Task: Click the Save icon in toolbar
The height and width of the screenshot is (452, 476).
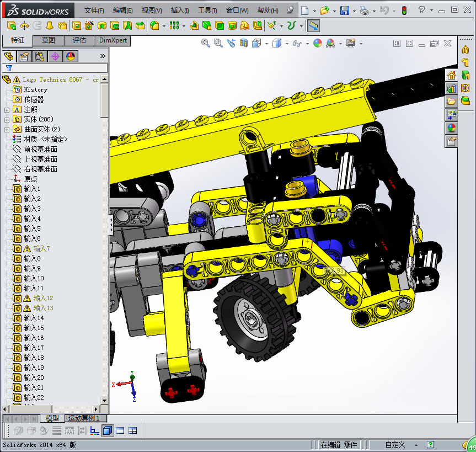Action: (345, 10)
